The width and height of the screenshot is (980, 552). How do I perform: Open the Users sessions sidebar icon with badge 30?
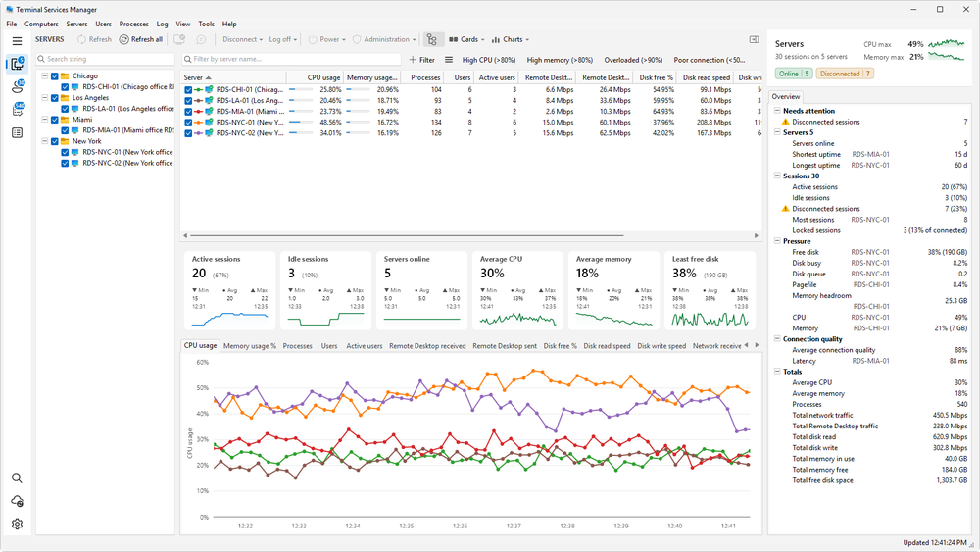pos(17,87)
